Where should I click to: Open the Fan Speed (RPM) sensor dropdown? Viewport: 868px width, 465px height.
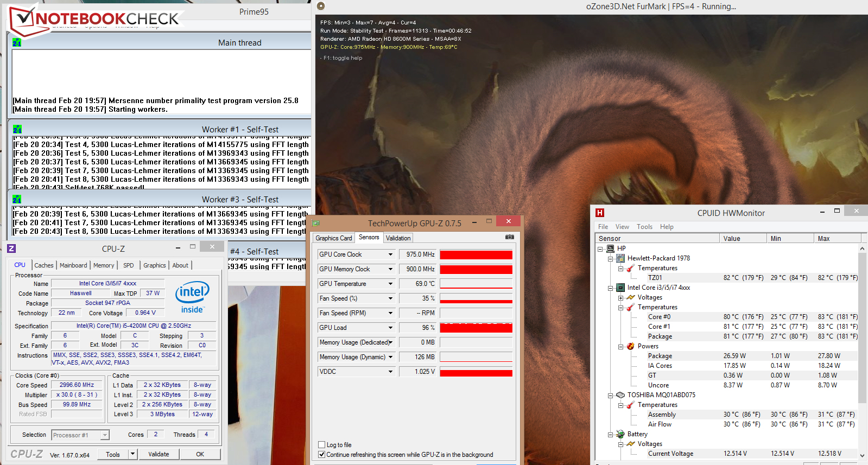pyautogui.click(x=390, y=313)
